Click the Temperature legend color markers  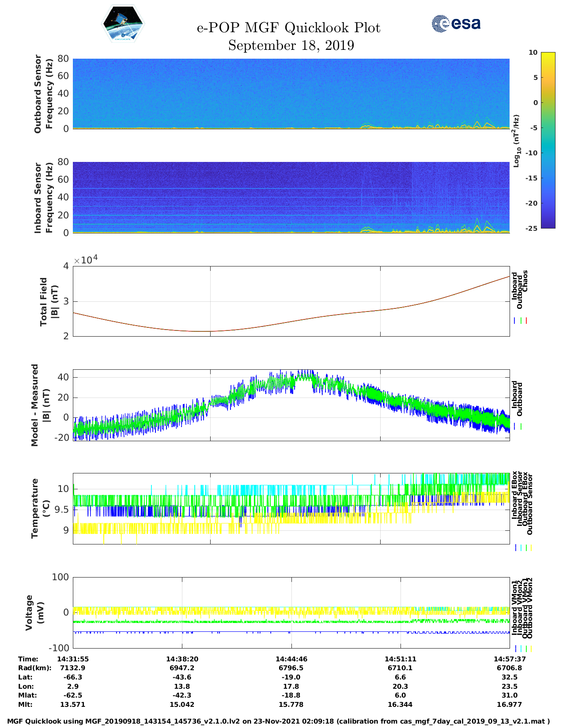[x=523, y=548]
